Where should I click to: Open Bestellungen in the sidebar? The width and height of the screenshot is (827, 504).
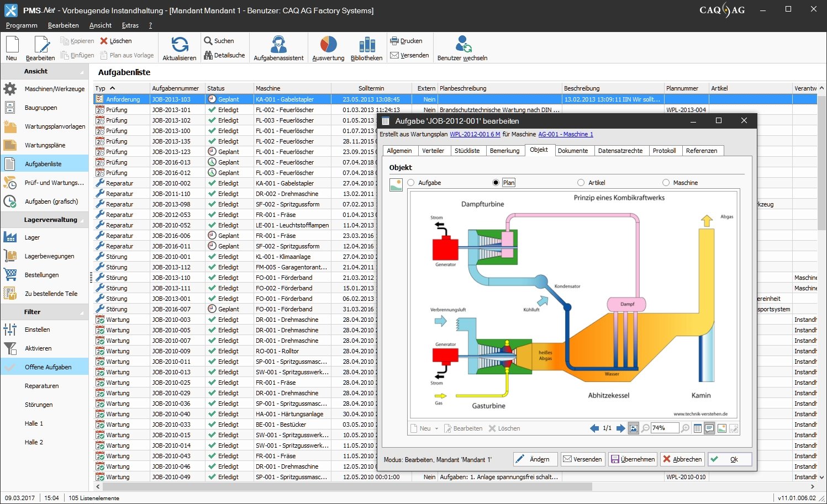click(44, 275)
